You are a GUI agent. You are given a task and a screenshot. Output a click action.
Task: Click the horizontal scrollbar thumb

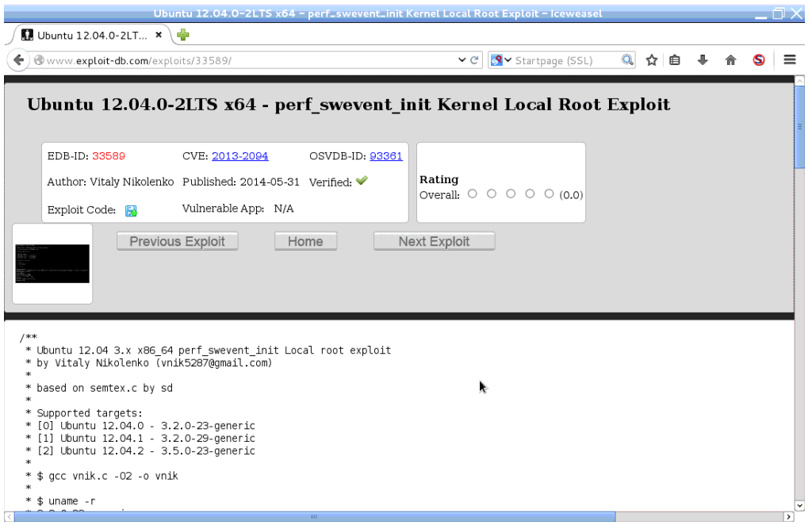pyautogui.click(x=314, y=516)
